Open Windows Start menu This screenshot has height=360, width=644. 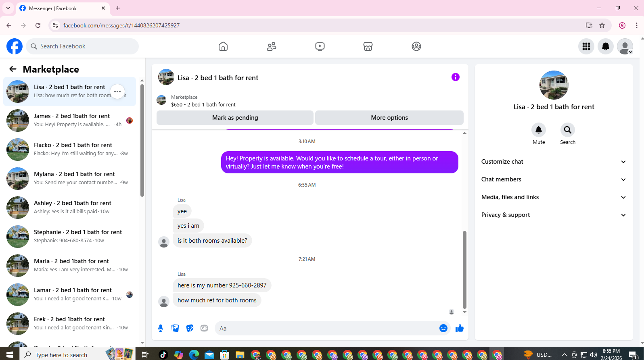click(x=10, y=355)
